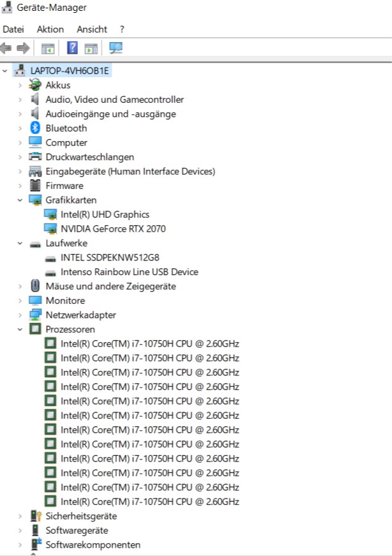Click the show/hide console tree icon
392x556 pixels.
click(x=48, y=49)
